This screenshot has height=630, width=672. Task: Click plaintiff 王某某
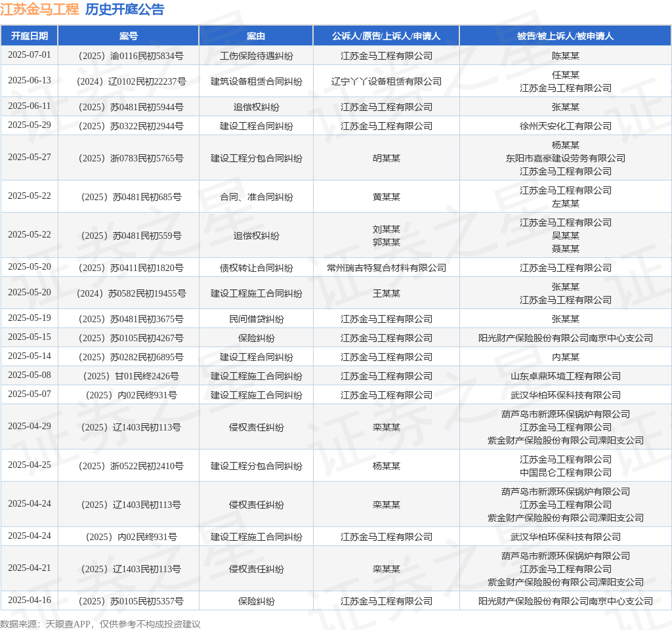click(386, 293)
